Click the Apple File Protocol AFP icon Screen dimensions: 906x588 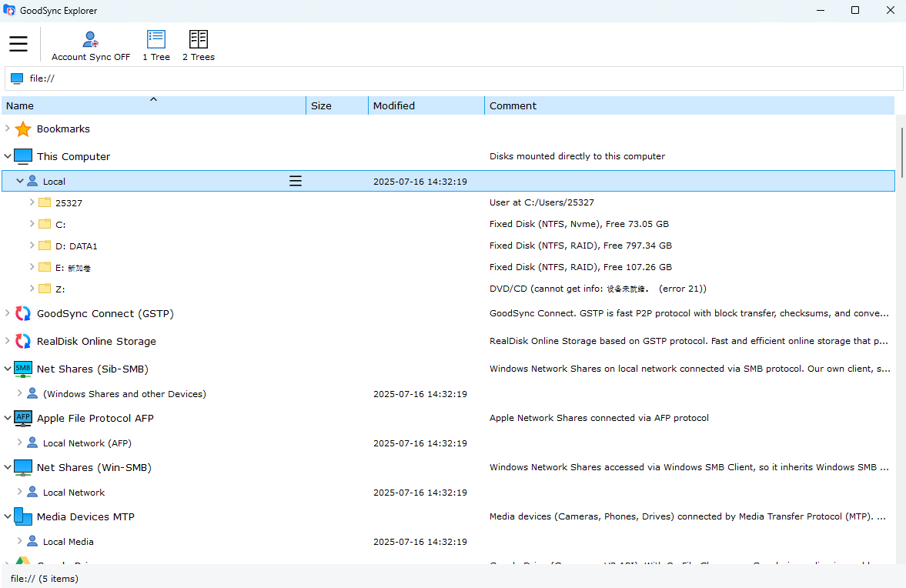pos(23,419)
